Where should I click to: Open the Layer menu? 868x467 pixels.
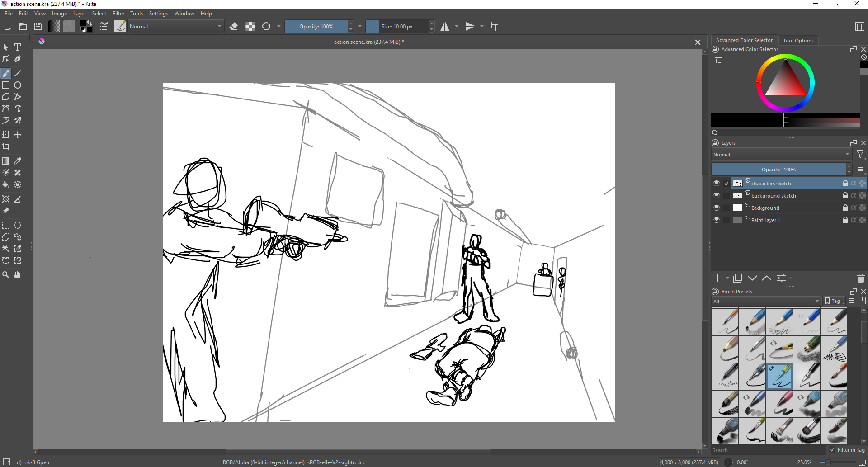(x=80, y=14)
